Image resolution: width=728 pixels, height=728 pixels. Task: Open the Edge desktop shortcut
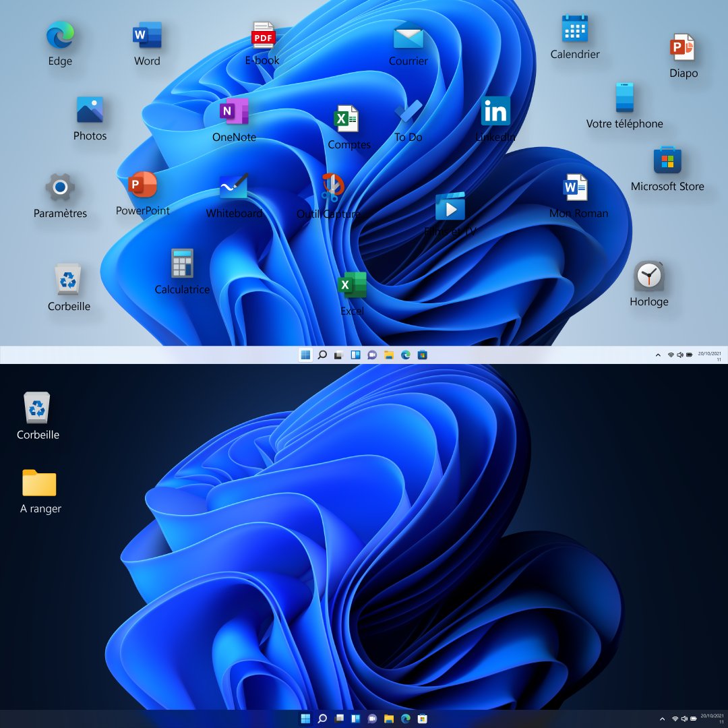60,35
